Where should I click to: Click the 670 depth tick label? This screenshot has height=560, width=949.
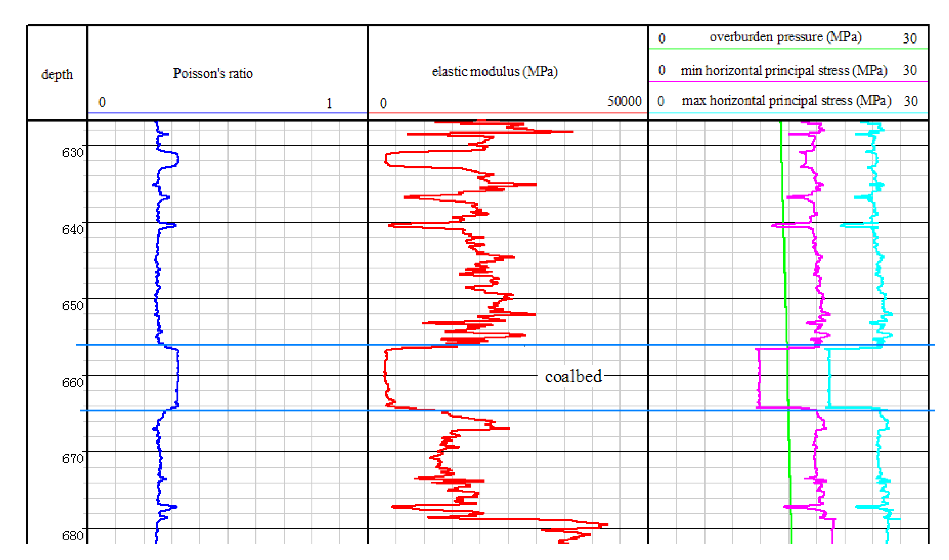[x=72, y=459]
